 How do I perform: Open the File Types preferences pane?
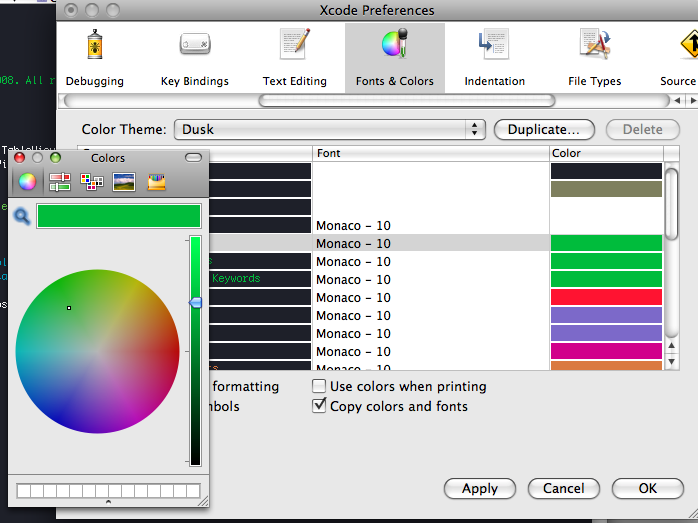click(x=595, y=57)
